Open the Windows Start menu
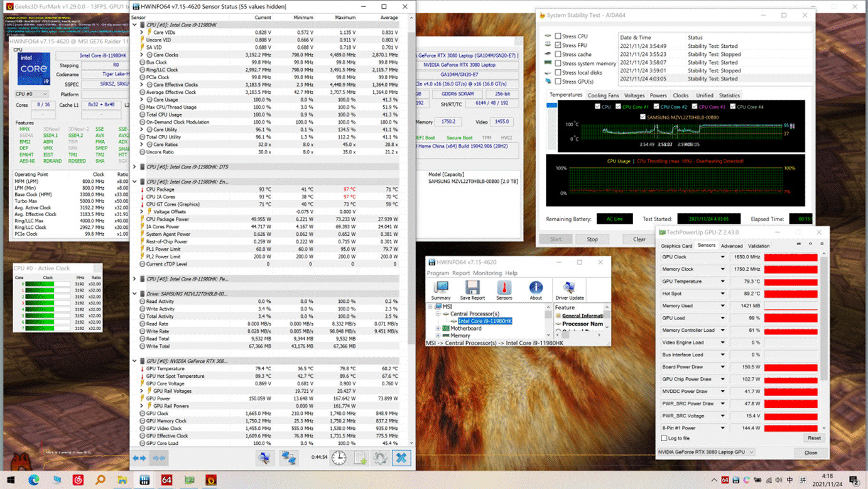Screen dimensions: 868x489 11,480
